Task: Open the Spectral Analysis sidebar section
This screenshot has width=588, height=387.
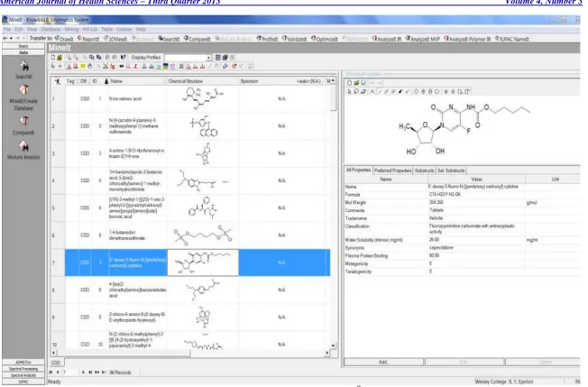Action: [23, 375]
